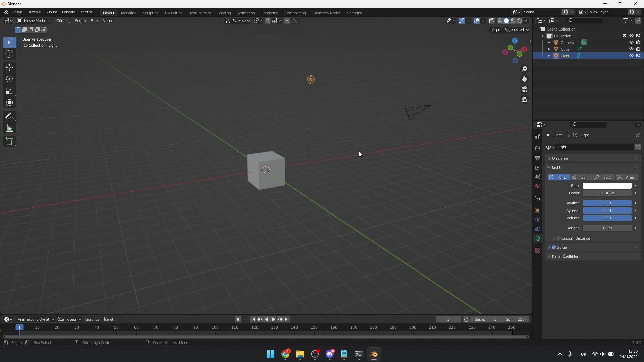The height and width of the screenshot is (362, 644).
Task: Click the Annotate tool icon
Action: click(x=10, y=116)
